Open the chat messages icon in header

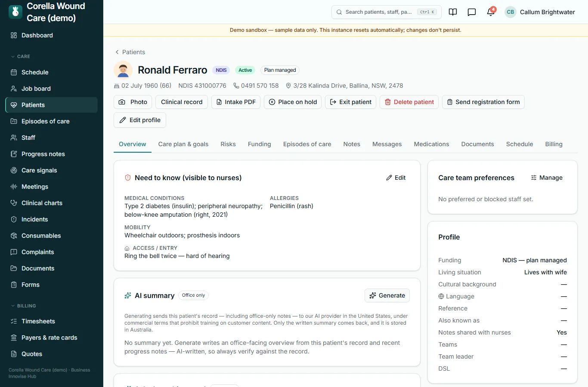(472, 12)
